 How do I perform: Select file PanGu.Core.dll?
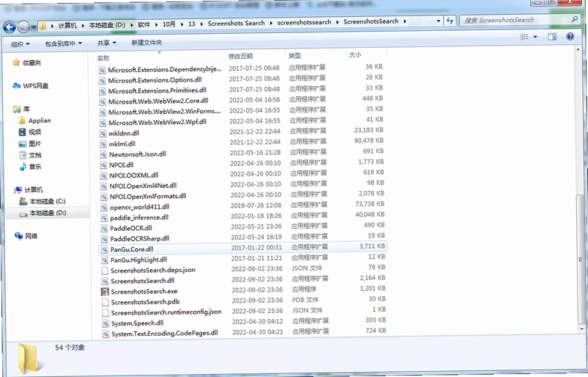pyautogui.click(x=132, y=249)
